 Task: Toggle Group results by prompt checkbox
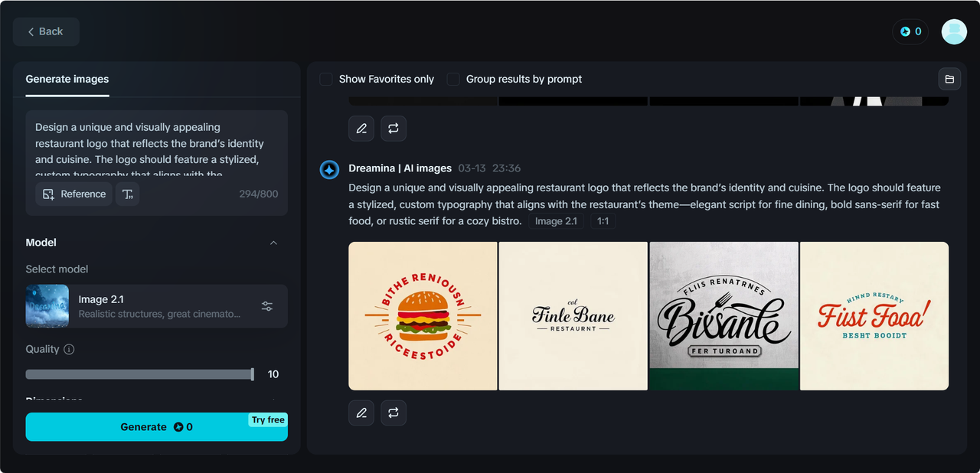tap(453, 79)
